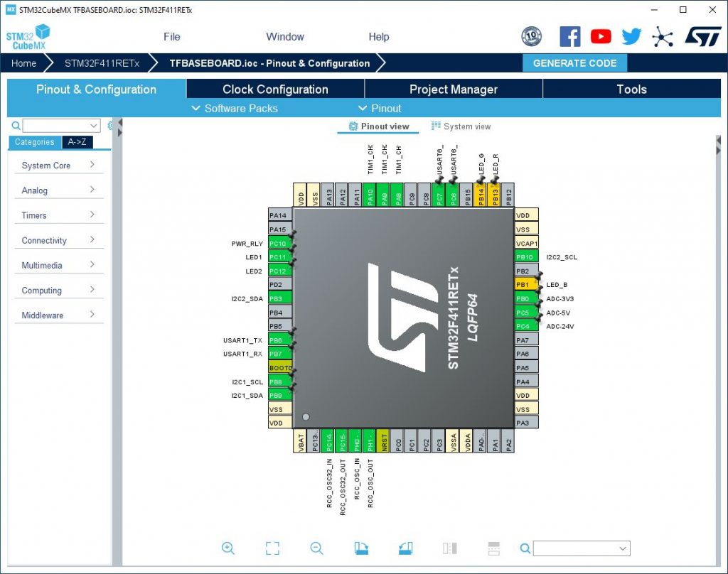Image resolution: width=728 pixels, height=574 pixels.
Task: Open the ST community network icon
Action: click(x=663, y=37)
